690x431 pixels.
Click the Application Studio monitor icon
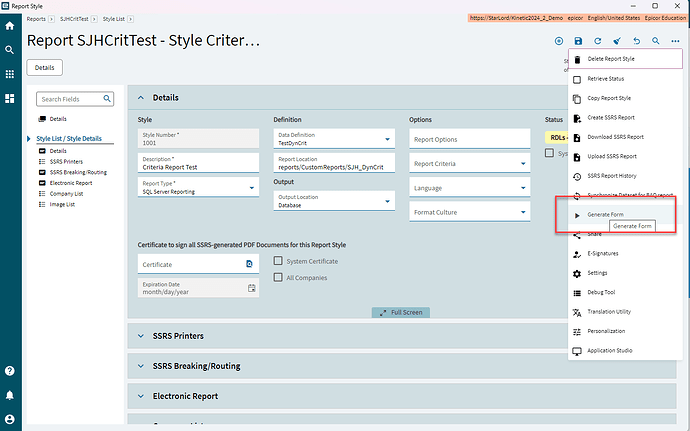coord(577,351)
